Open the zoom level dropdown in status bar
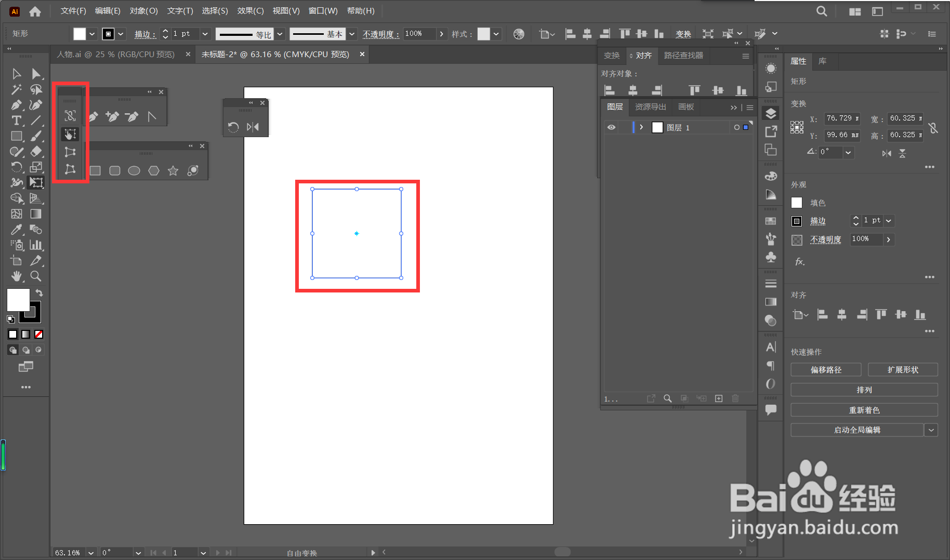The height and width of the screenshot is (560, 950). point(91,553)
